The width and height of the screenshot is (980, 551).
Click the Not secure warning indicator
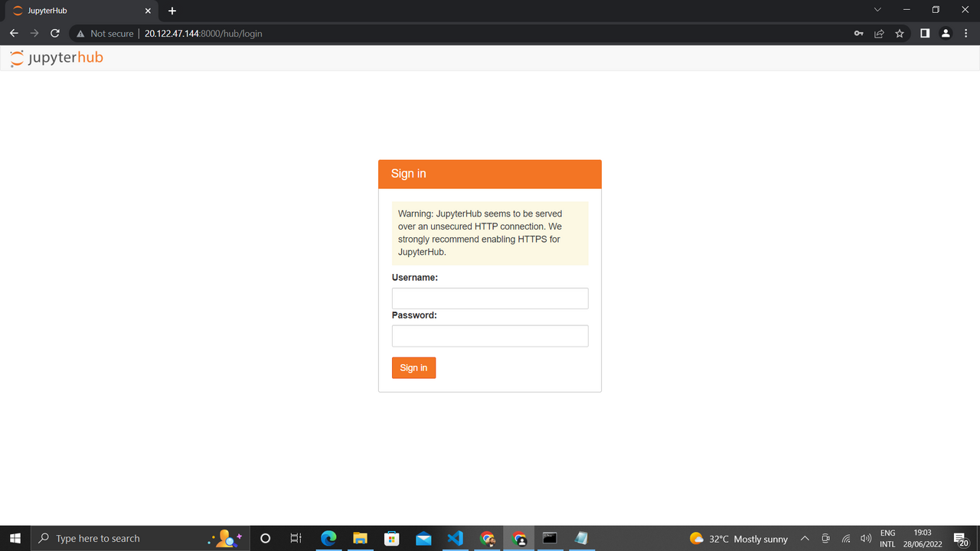pos(105,34)
